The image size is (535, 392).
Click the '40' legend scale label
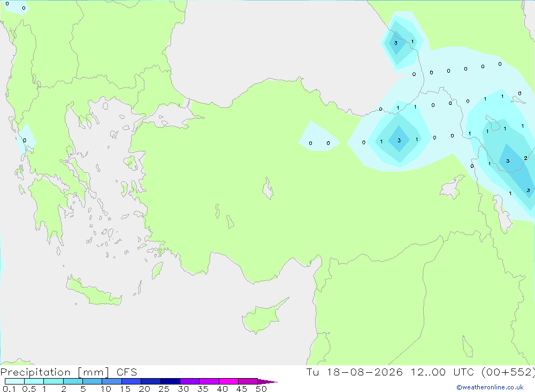click(222, 389)
